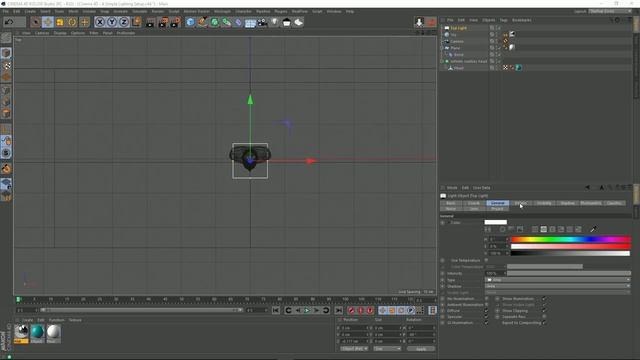
Task: Select the Points mode icon
Action: pyautogui.click(x=6, y=90)
